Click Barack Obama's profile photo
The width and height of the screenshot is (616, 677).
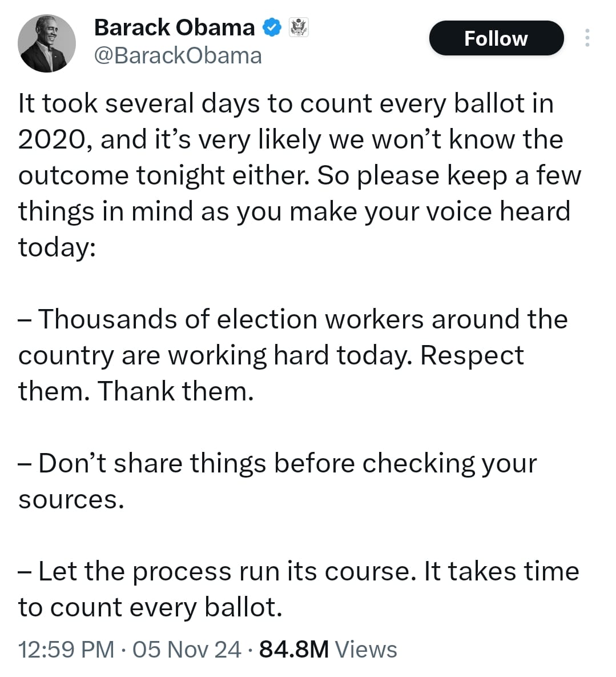46,43
